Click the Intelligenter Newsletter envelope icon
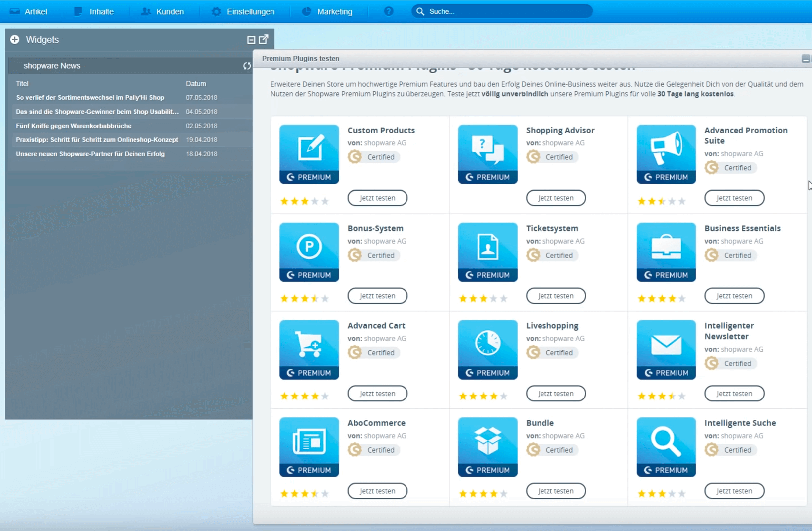The width and height of the screenshot is (812, 531). 666,349
